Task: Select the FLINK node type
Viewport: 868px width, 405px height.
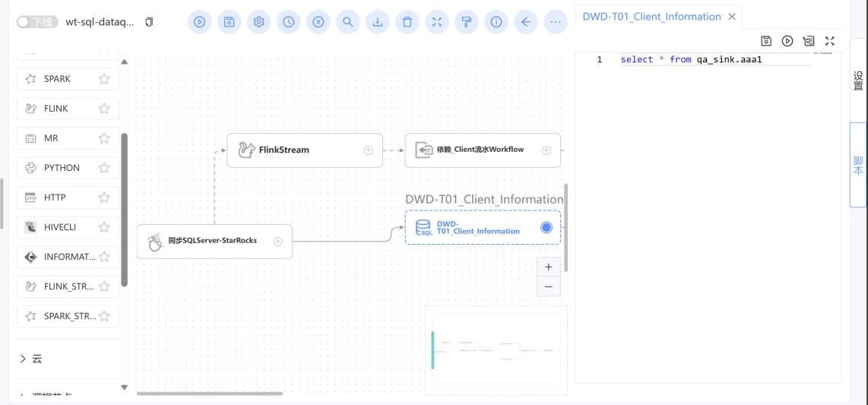Action: 68,109
